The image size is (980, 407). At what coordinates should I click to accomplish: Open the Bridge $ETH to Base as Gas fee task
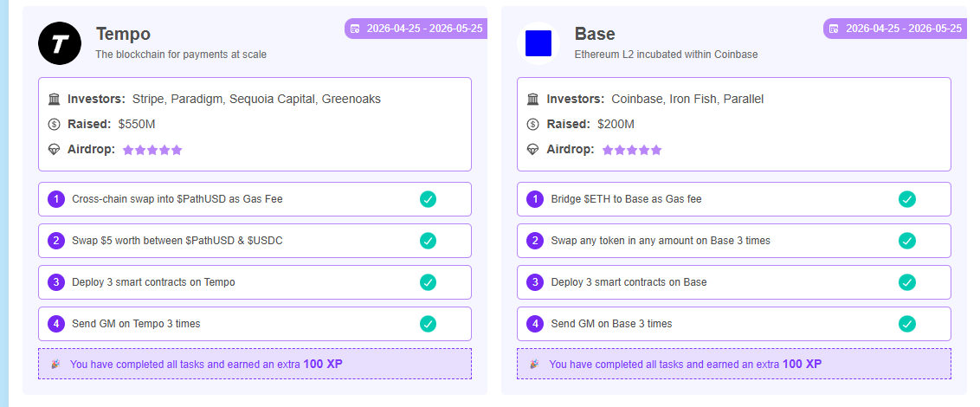pos(734,199)
